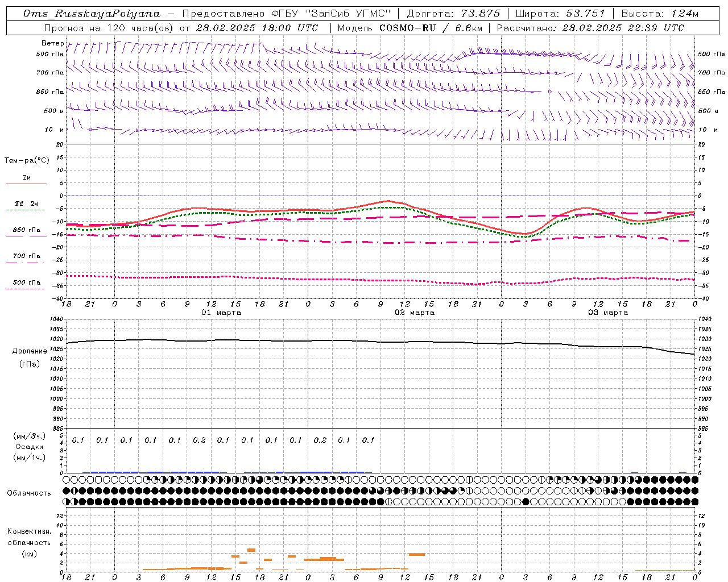Click the Широта: 53.751 value

click(x=560, y=14)
